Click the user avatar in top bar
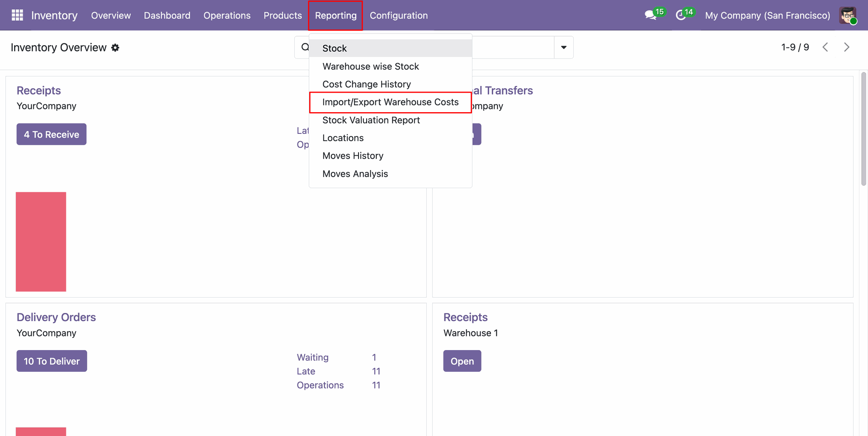This screenshot has height=436, width=868. (x=848, y=15)
